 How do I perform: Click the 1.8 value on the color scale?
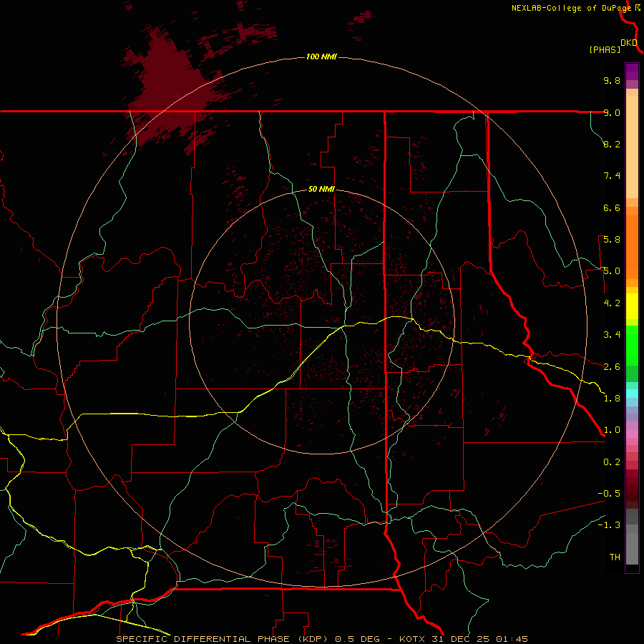click(612, 399)
